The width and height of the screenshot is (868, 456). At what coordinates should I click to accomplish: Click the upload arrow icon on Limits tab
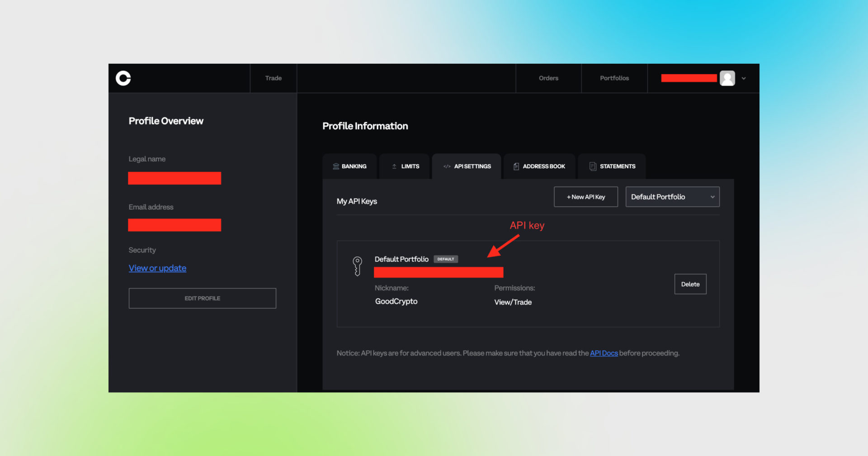click(394, 166)
